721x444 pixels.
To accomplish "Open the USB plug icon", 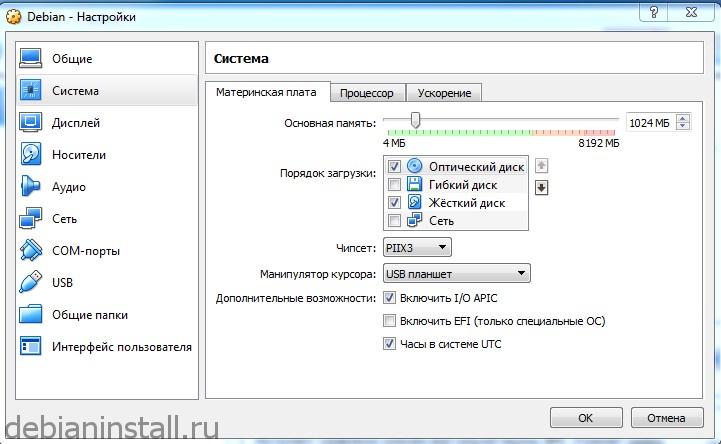I will click(x=31, y=282).
